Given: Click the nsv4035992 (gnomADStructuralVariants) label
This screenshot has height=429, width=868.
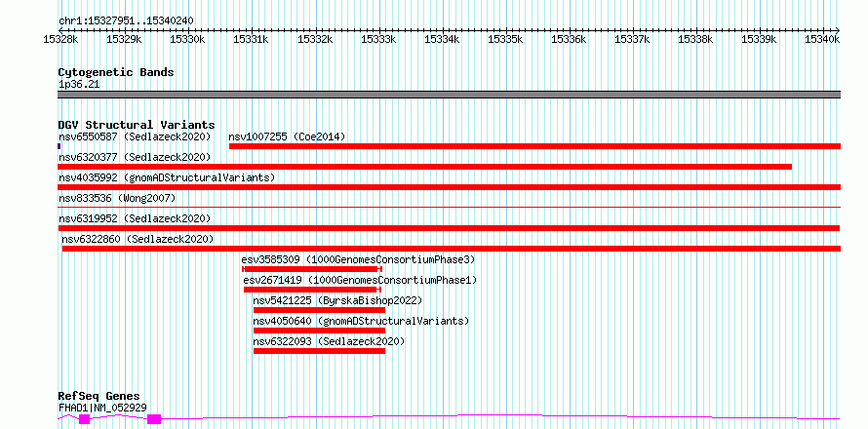Looking at the screenshot, I should [167, 177].
